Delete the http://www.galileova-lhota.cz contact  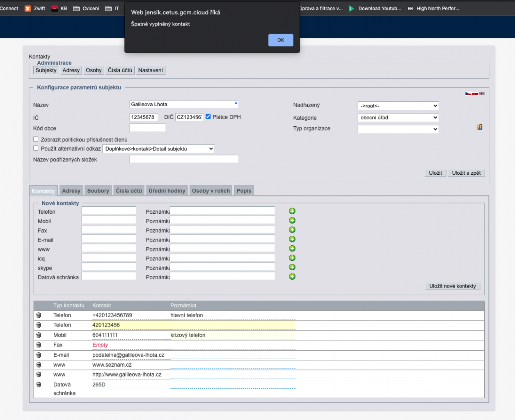(x=39, y=374)
